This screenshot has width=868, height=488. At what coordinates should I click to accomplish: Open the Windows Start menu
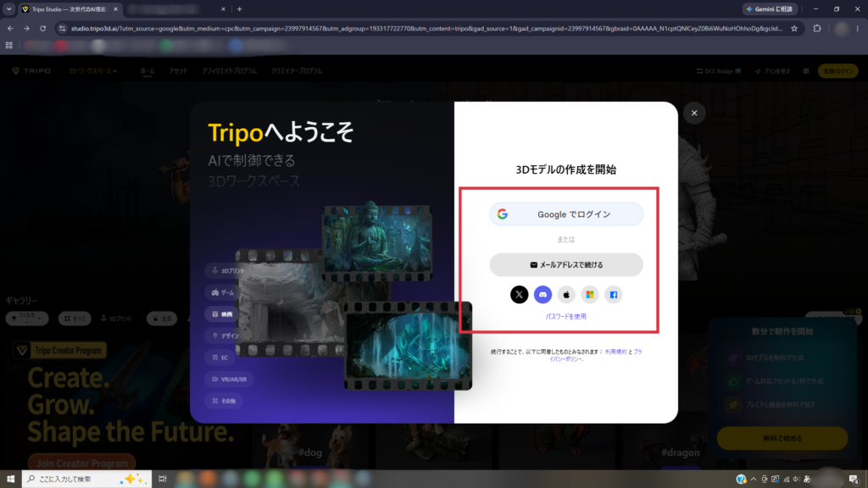click(10, 480)
